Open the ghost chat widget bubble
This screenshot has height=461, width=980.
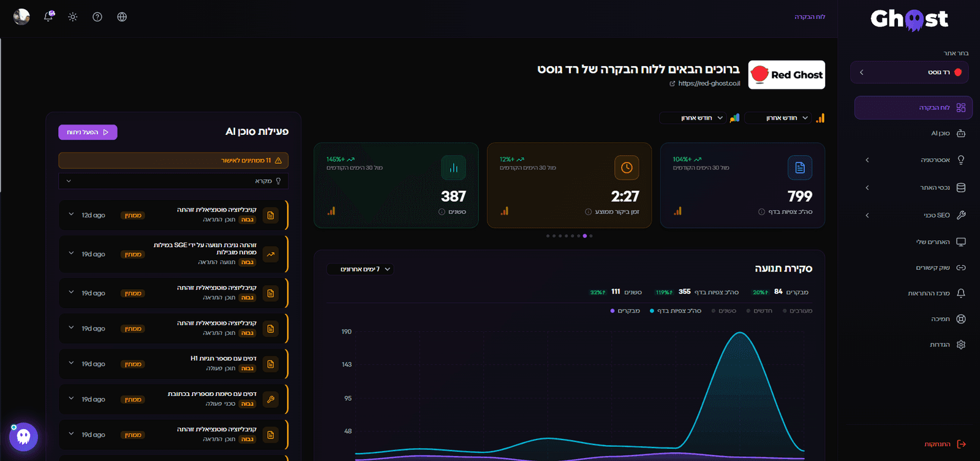23,436
